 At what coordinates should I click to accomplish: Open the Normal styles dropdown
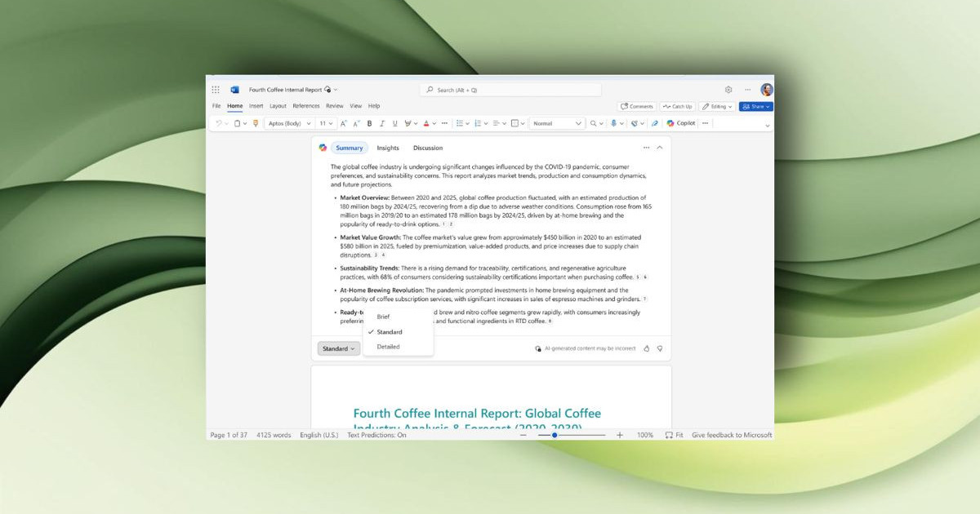[x=557, y=123]
